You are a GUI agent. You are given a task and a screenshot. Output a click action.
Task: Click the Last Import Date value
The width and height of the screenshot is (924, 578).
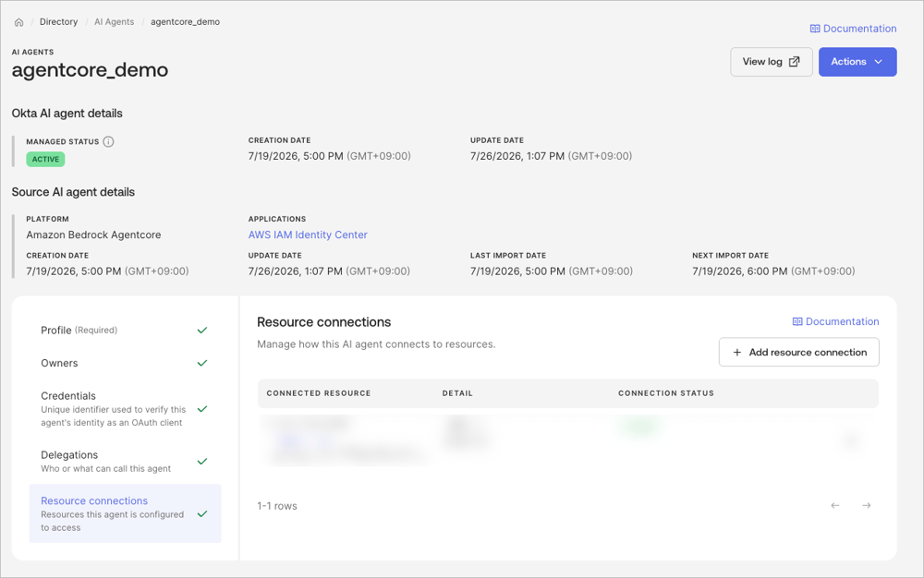coord(551,271)
